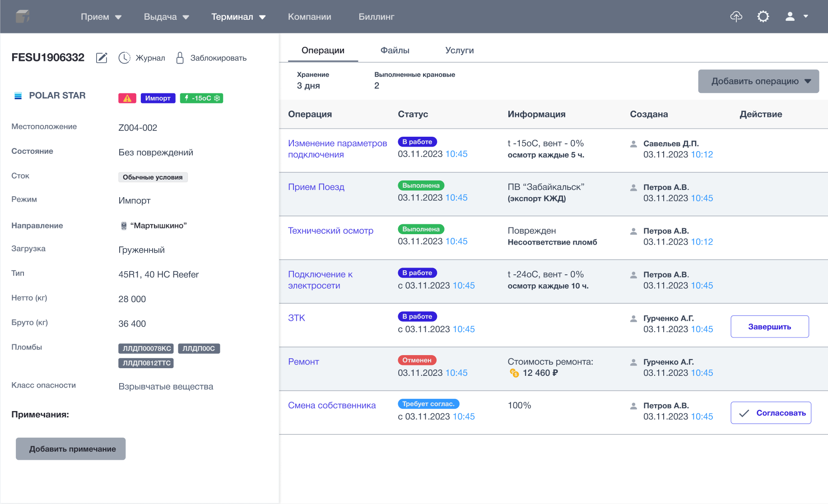Image resolution: width=828 pixels, height=504 pixels.
Task: Click the Добавить примечание button
Action: (x=71, y=449)
